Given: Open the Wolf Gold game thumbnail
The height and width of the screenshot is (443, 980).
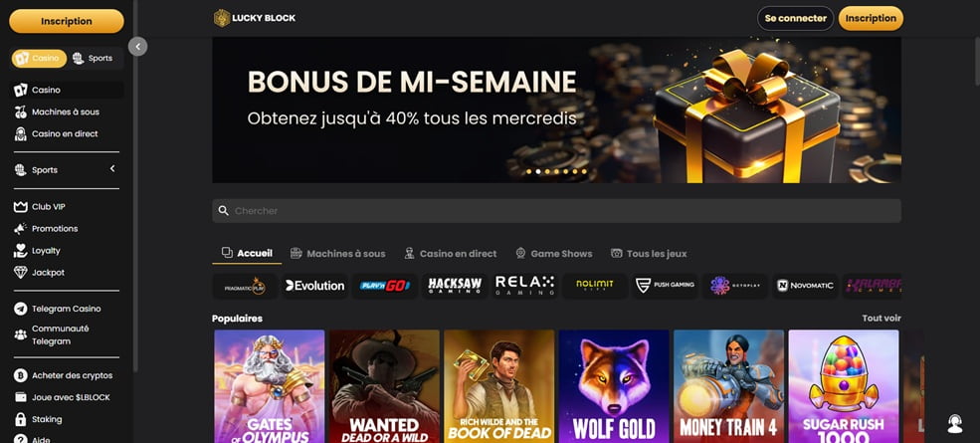Looking at the screenshot, I should (614, 386).
